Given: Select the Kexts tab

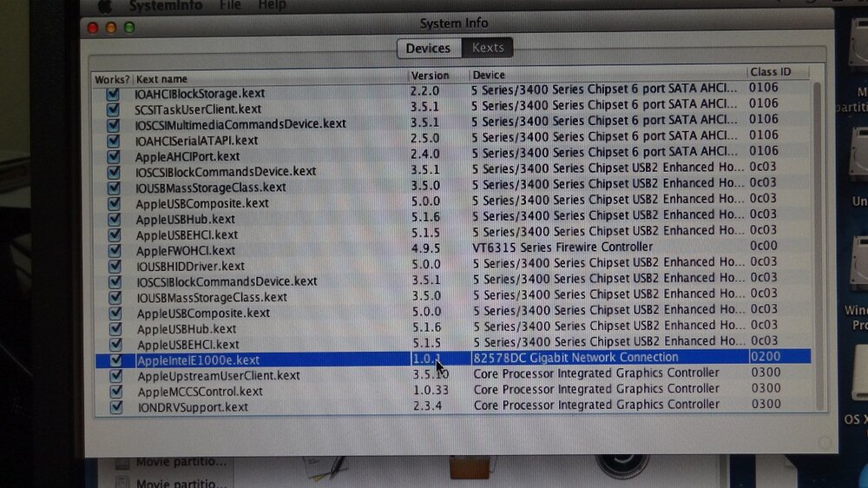Looking at the screenshot, I should point(488,49).
